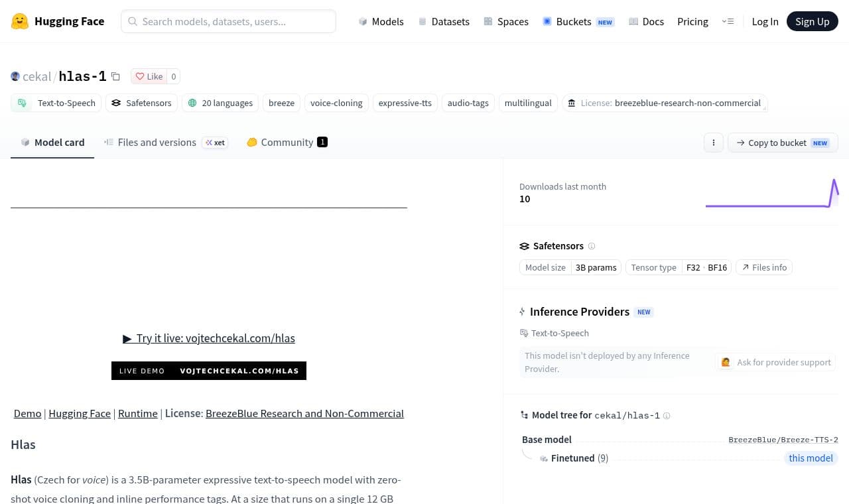The height and width of the screenshot is (504, 849).
Task: Click the cekal user avatar
Action: tap(15, 76)
